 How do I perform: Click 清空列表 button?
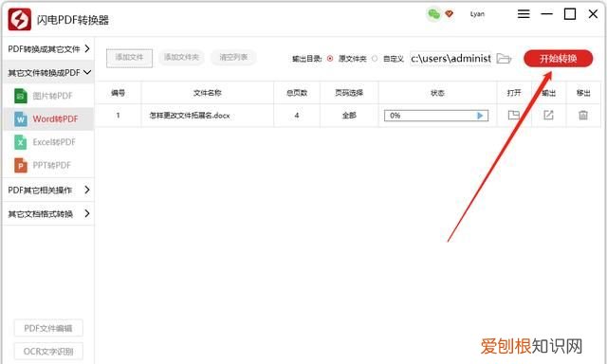(233, 58)
